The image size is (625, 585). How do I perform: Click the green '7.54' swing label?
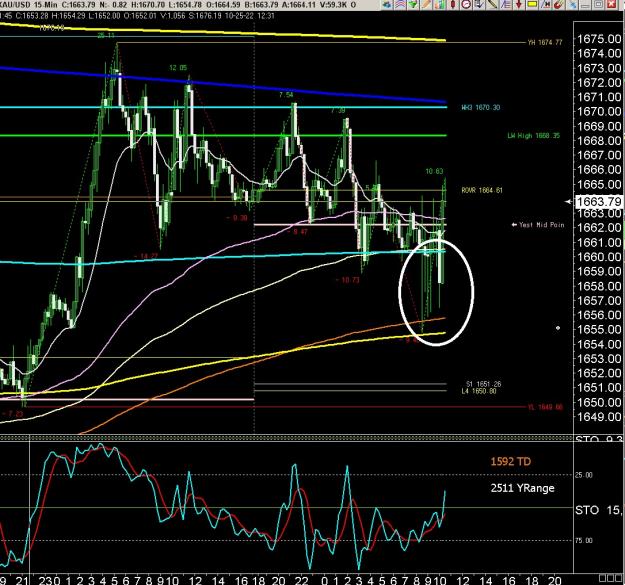coord(286,94)
